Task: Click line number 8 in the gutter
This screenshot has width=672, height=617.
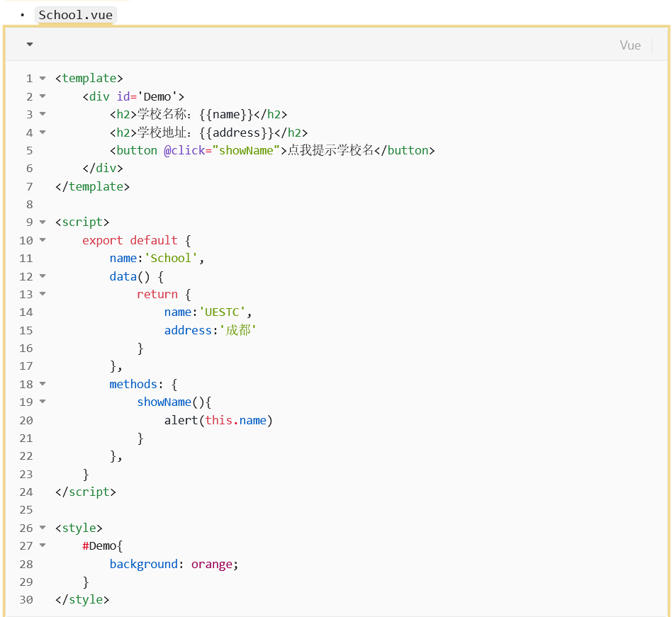Action: tap(28, 204)
